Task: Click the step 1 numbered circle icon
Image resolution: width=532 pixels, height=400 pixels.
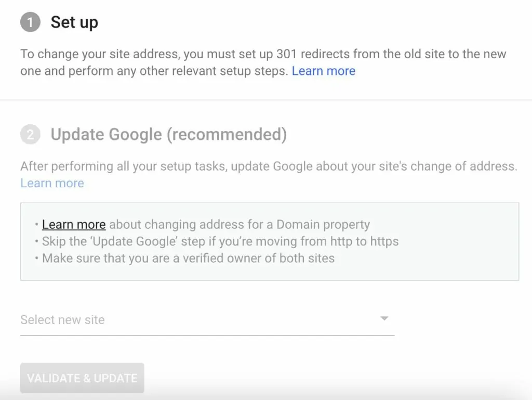Action: [x=30, y=22]
